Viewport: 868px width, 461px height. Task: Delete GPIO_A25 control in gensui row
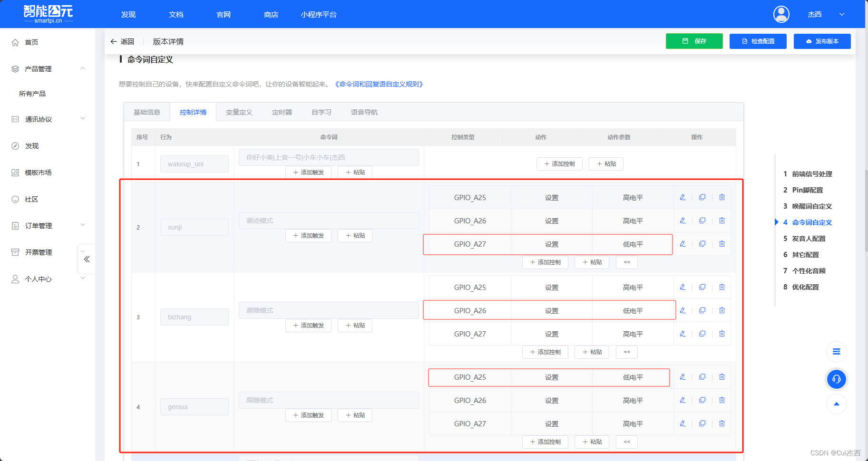[x=722, y=377]
